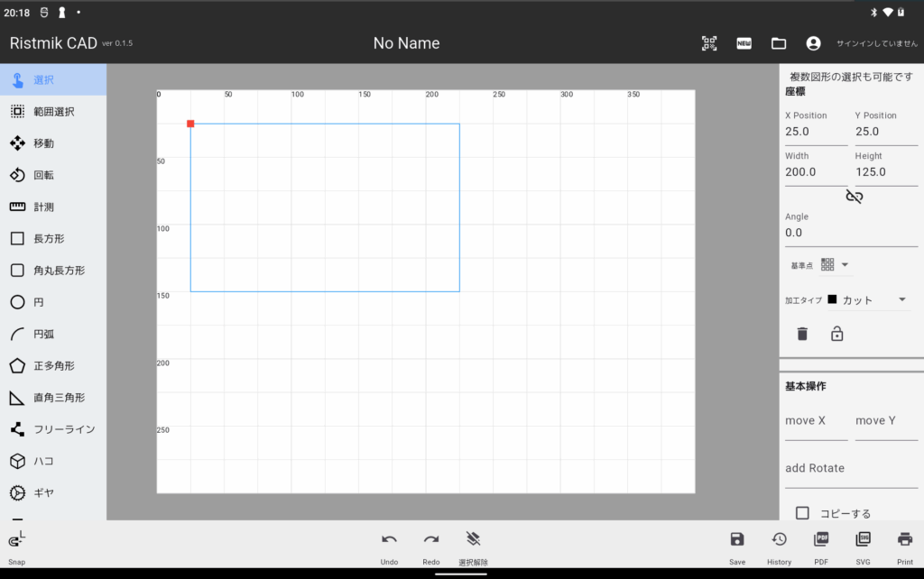Delete shape with the trash icon
The image size is (924, 579).
[x=802, y=334]
